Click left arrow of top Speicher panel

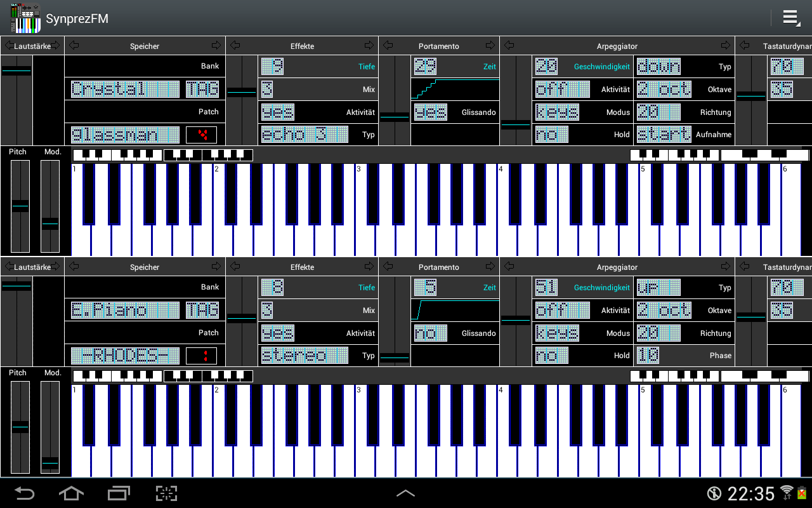(x=74, y=46)
